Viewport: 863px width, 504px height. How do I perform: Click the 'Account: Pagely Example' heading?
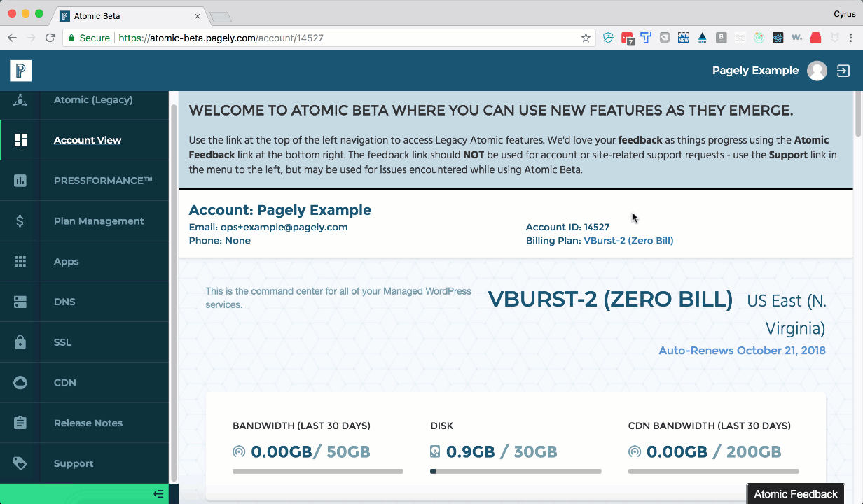click(x=280, y=210)
